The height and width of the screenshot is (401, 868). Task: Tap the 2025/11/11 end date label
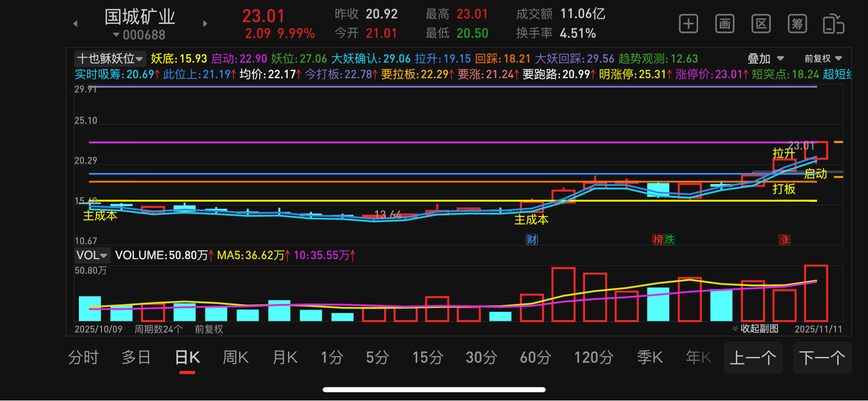(818, 329)
